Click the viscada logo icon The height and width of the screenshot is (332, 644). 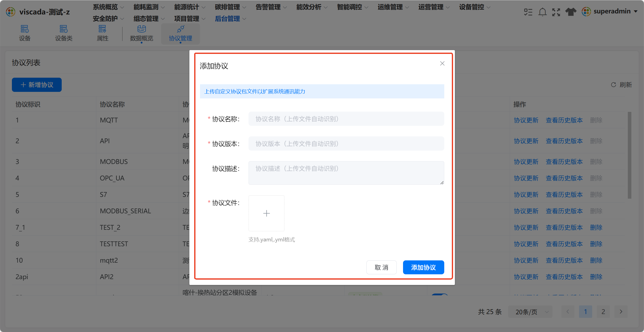[11, 12]
